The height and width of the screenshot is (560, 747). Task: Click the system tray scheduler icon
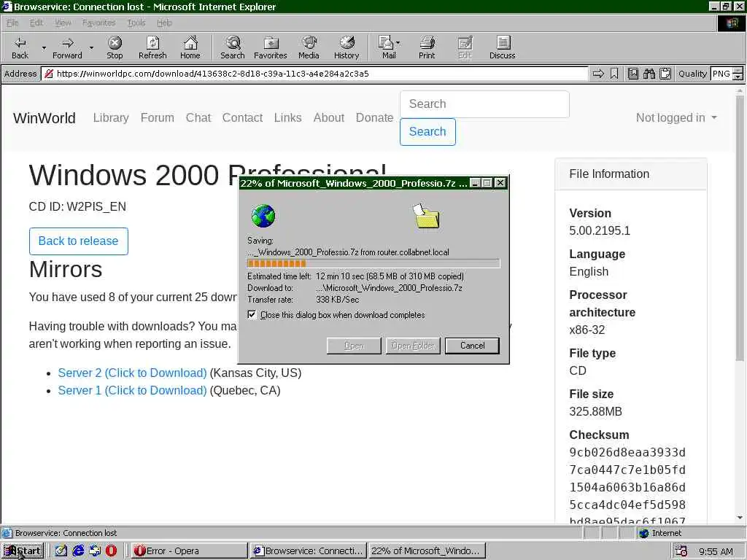(x=681, y=551)
